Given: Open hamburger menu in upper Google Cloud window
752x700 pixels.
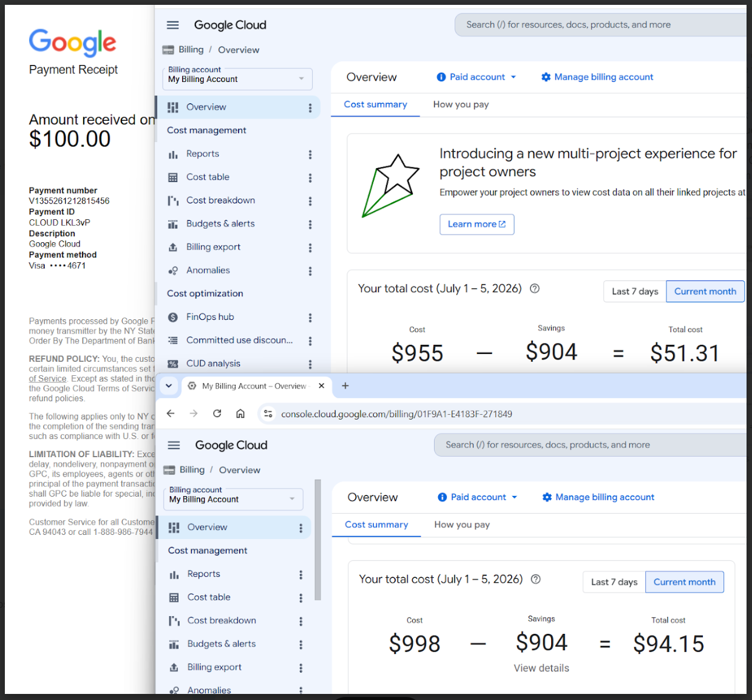Looking at the screenshot, I should coord(173,25).
